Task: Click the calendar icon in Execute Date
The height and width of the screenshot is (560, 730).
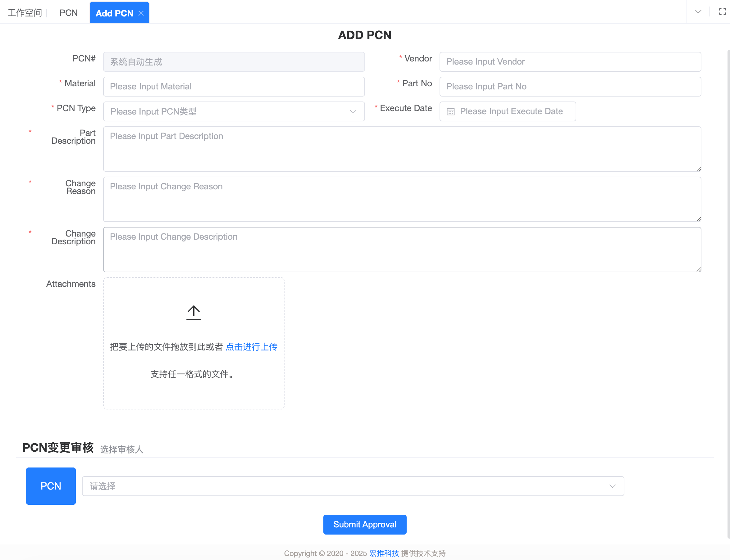Action: [x=450, y=111]
